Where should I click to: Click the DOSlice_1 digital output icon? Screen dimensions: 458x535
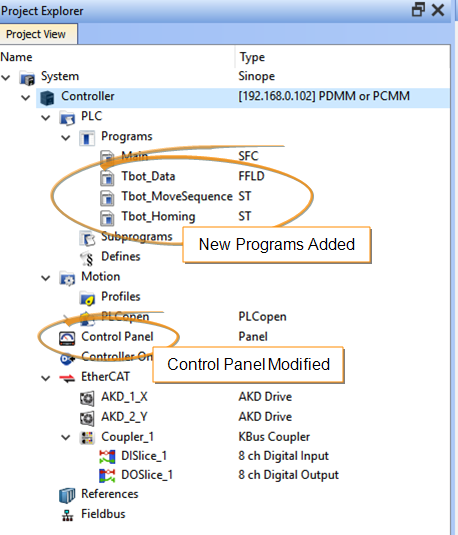[x=107, y=475]
